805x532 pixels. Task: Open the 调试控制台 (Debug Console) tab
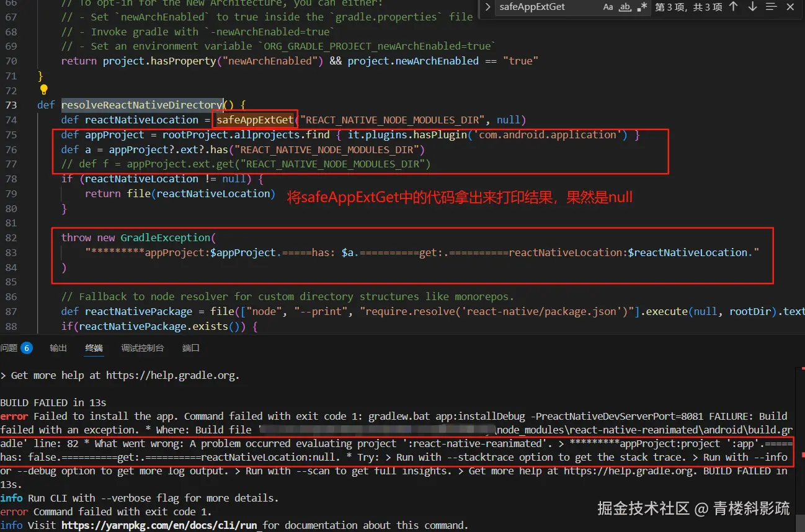[141, 348]
